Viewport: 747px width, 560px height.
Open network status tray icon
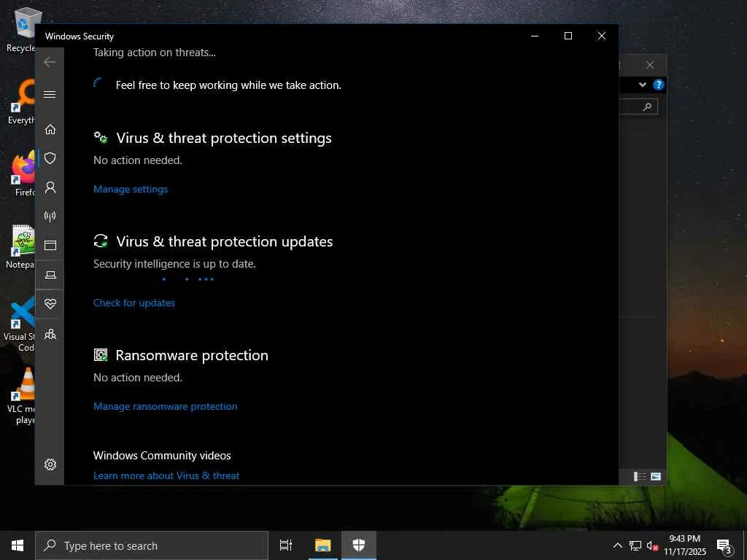[635, 545]
